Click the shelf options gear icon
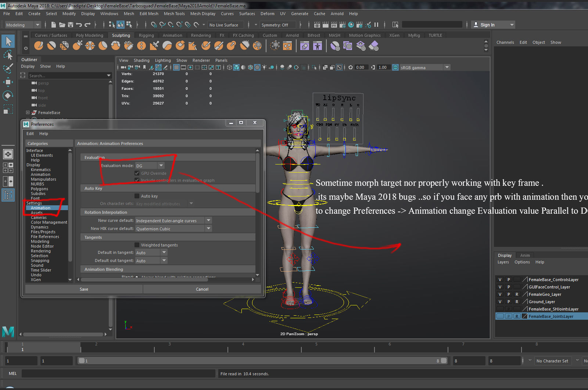The width and height of the screenshot is (588, 390). [x=26, y=48]
